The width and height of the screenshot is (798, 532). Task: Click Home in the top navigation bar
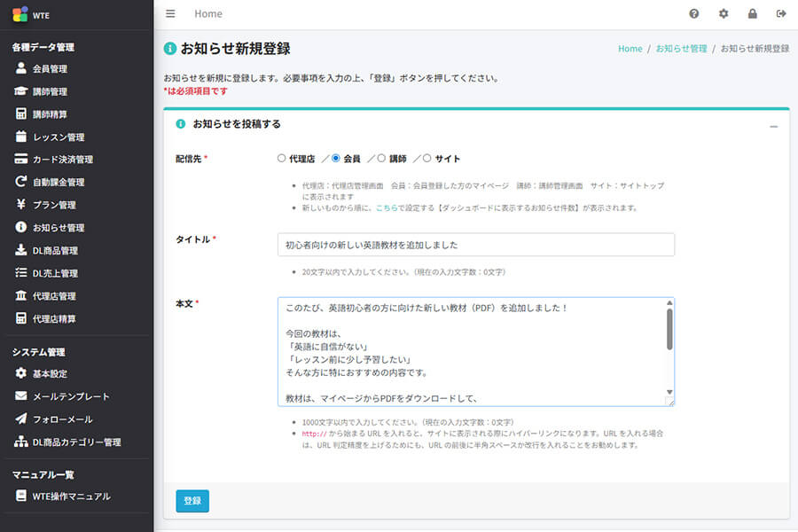pos(208,14)
